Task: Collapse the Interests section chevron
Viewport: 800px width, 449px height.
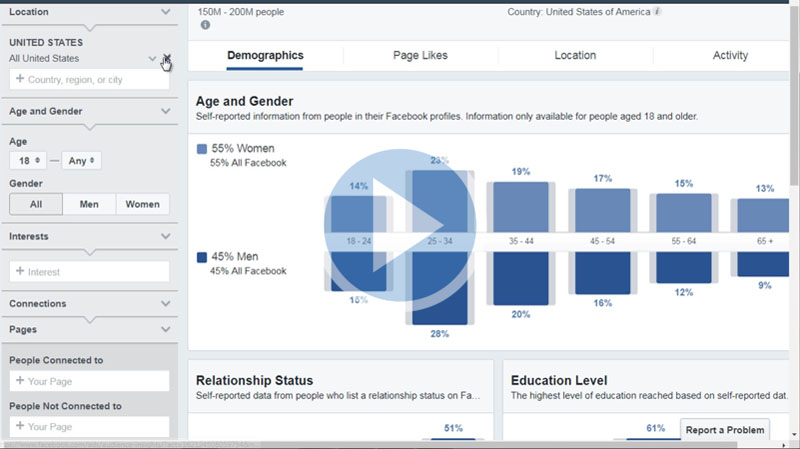Action: tap(165, 237)
